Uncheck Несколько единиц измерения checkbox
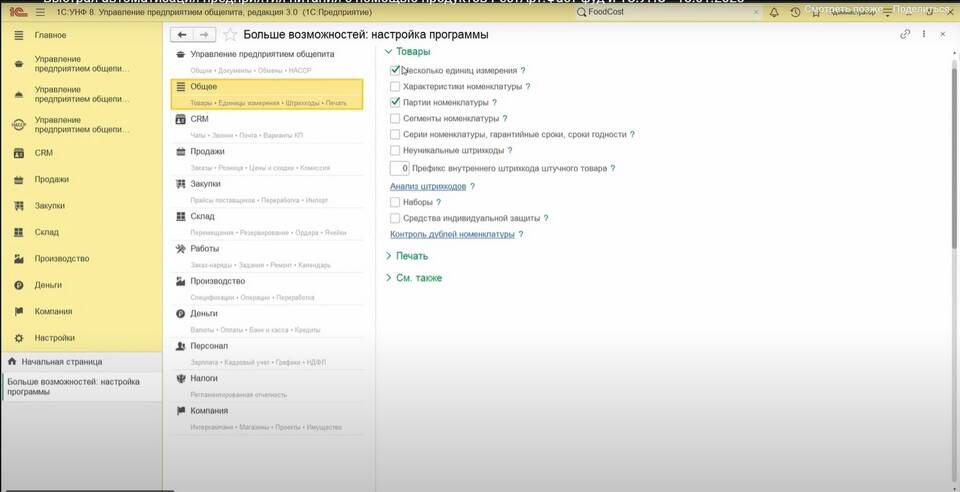 [x=395, y=70]
